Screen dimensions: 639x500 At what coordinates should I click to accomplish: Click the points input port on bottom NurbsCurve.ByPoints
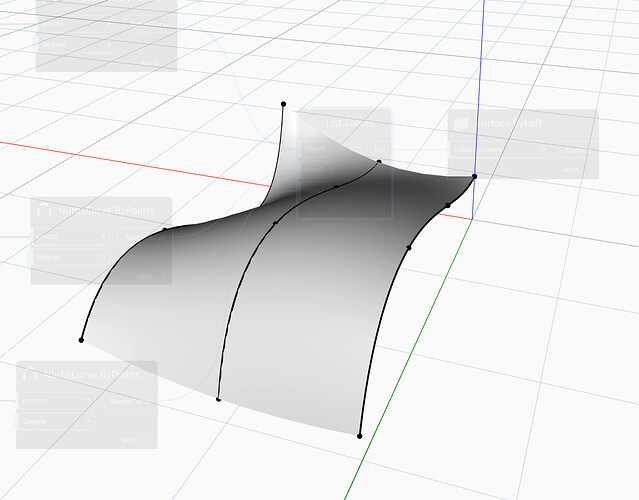click(x=56, y=401)
